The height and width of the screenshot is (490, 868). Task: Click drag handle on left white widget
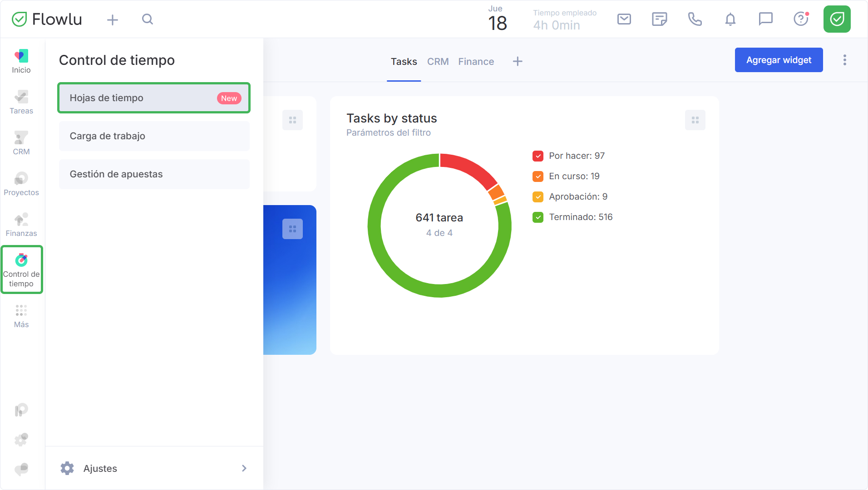coord(292,120)
